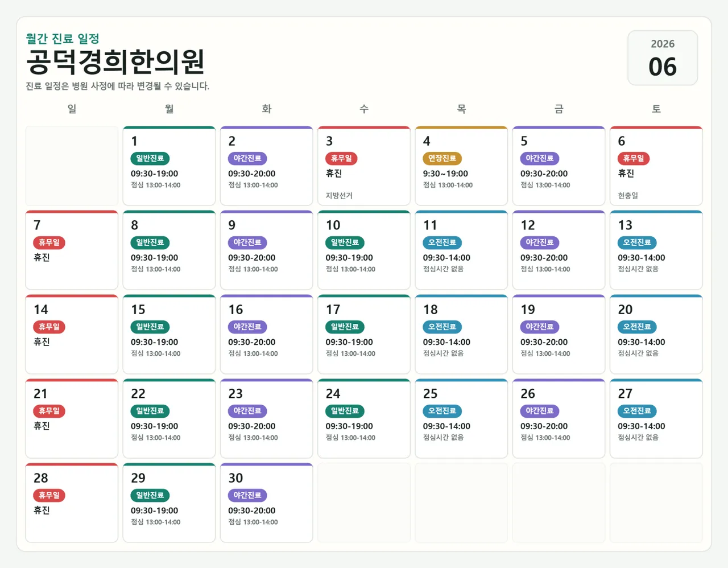Select the 연장진료 badge on day 4
Viewport: 728px width, 568px height.
442,158
